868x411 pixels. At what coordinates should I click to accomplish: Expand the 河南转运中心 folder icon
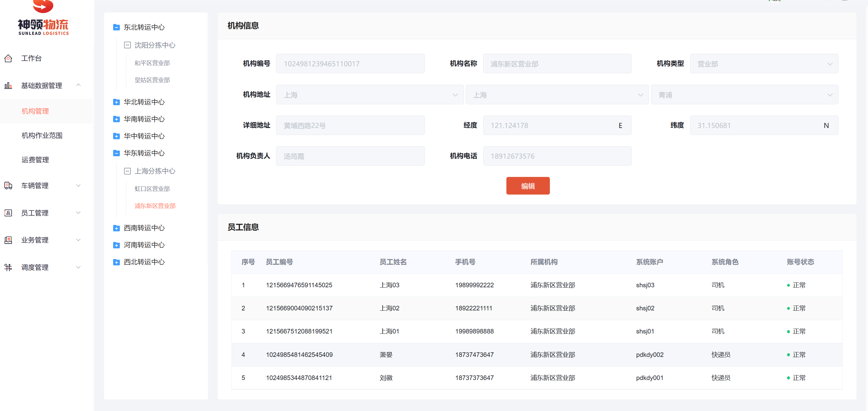point(116,245)
